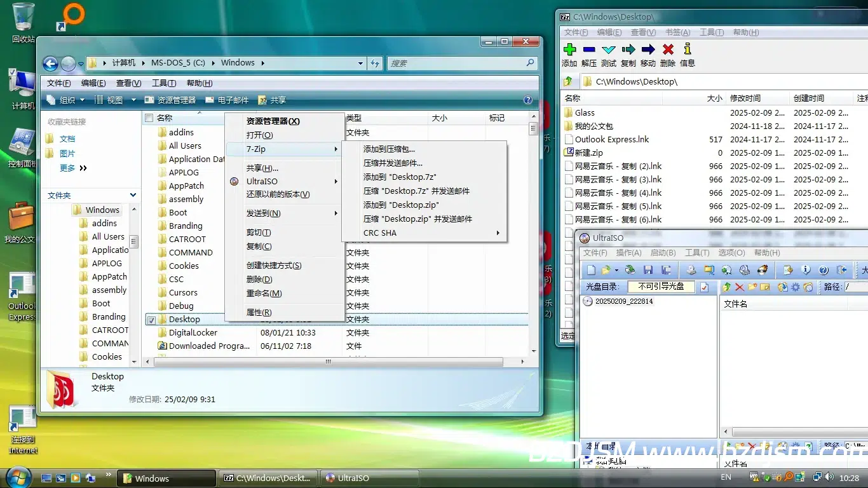Viewport: 868px width, 488px height.
Task: Click the folder tree vertical scrollbar thumb
Action: pyautogui.click(x=134, y=241)
